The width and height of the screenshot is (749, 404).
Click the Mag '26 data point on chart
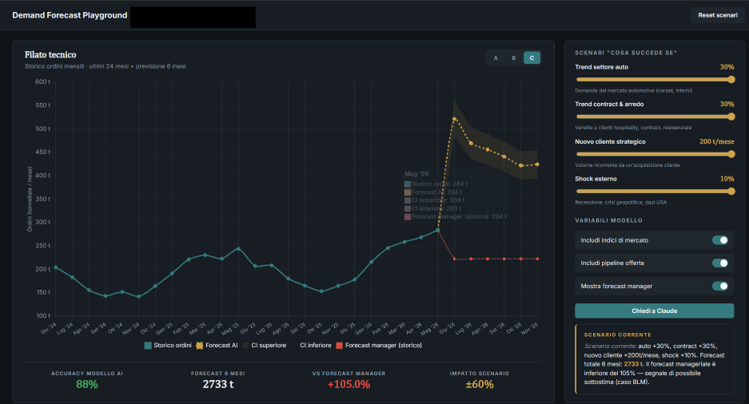point(438,231)
